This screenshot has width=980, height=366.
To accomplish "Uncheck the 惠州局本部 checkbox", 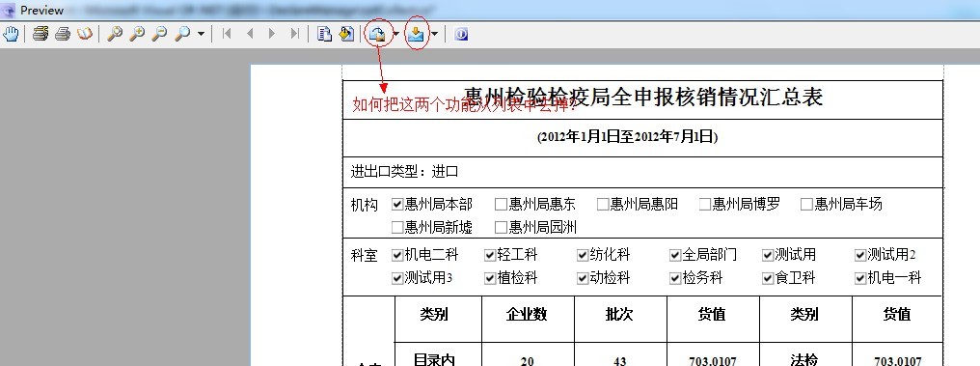I will point(396,204).
